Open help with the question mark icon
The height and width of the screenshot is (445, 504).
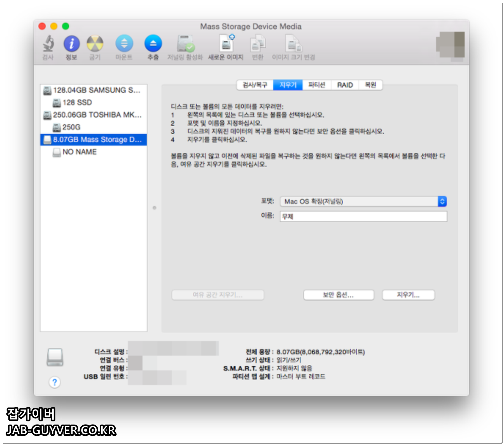click(54, 382)
